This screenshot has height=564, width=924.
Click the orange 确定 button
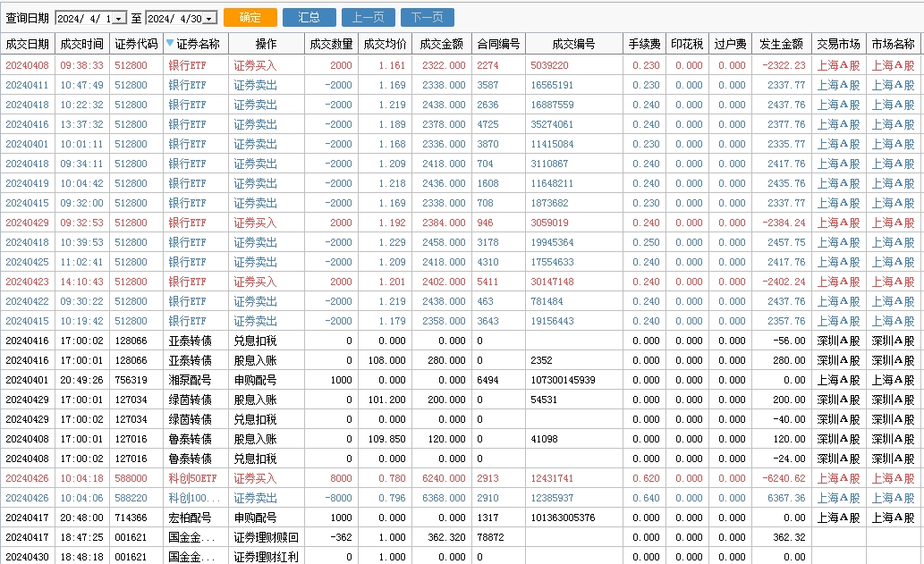[x=250, y=18]
